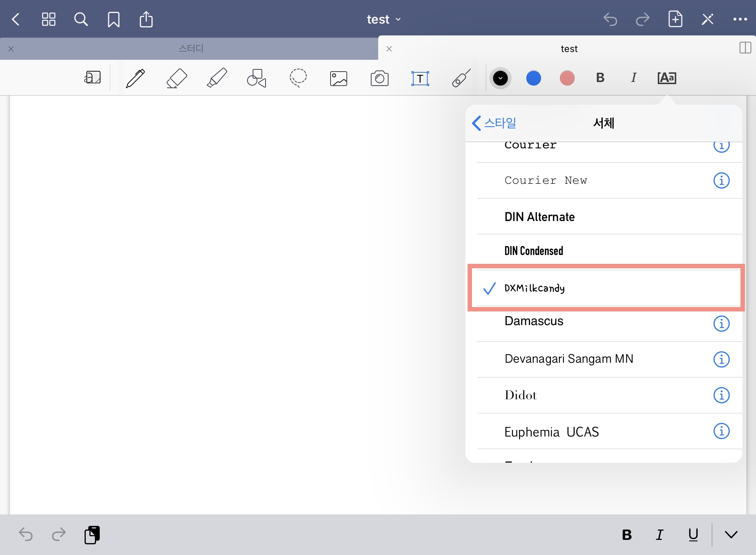Select the Shapes tool
The image size is (756, 555).
click(257, 78)
